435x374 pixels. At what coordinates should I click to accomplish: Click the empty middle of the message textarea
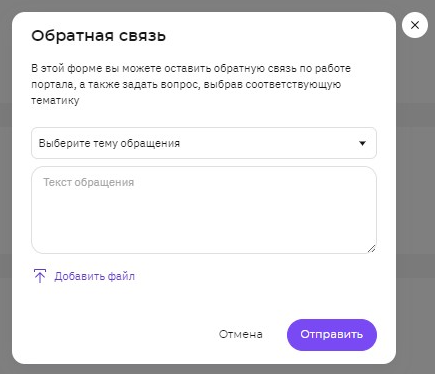pyautogui.click(x=204, y=217)
